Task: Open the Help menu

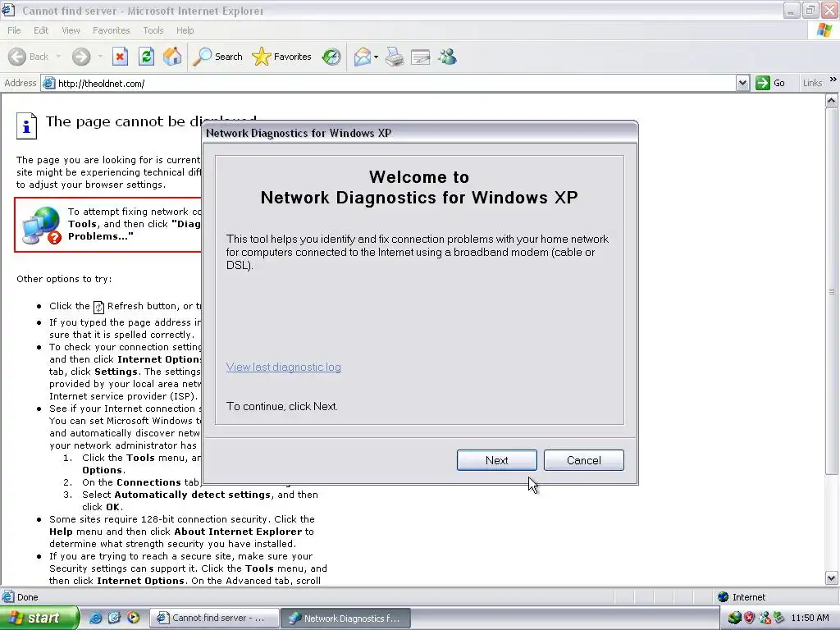Action: pyautogui.click(x=185, y=30)
